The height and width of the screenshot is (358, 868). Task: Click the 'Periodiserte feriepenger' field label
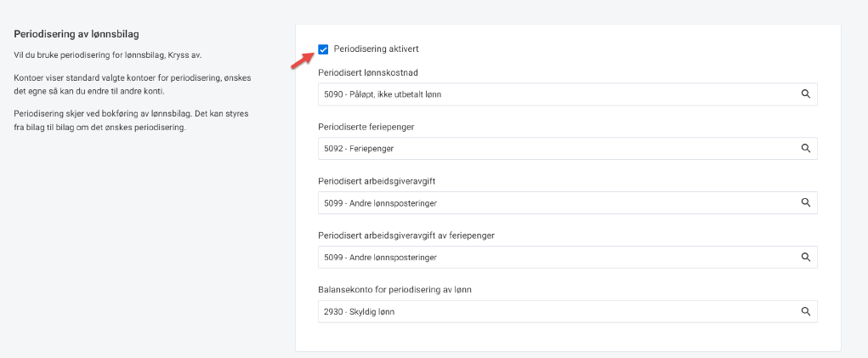365,127
